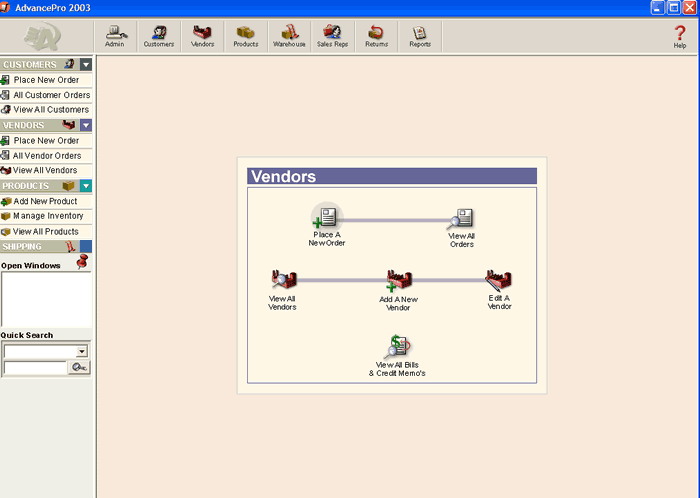Open the Vendors toolbar section
The width and height of the screenshot is (700, 498).
pyautogui.click(x=202, y=36)
